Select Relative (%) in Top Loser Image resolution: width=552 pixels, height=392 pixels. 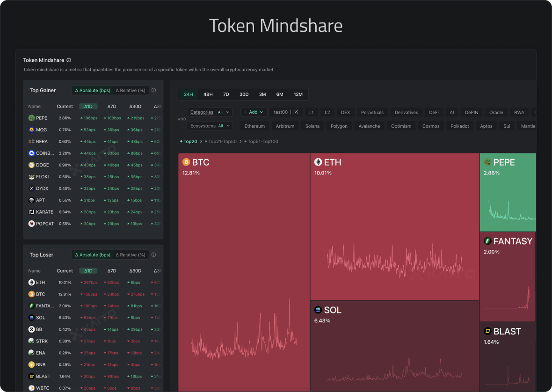coord(131,255)
